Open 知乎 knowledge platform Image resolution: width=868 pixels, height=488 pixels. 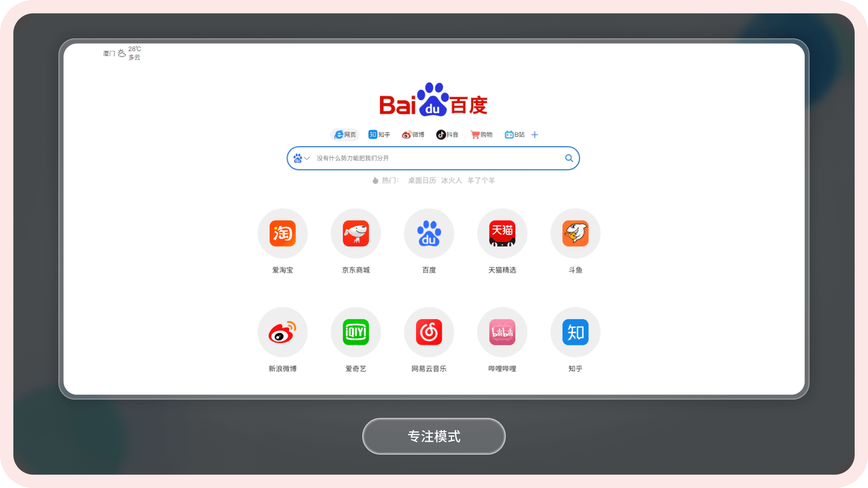pyautogui.click(x=575, y=332)
